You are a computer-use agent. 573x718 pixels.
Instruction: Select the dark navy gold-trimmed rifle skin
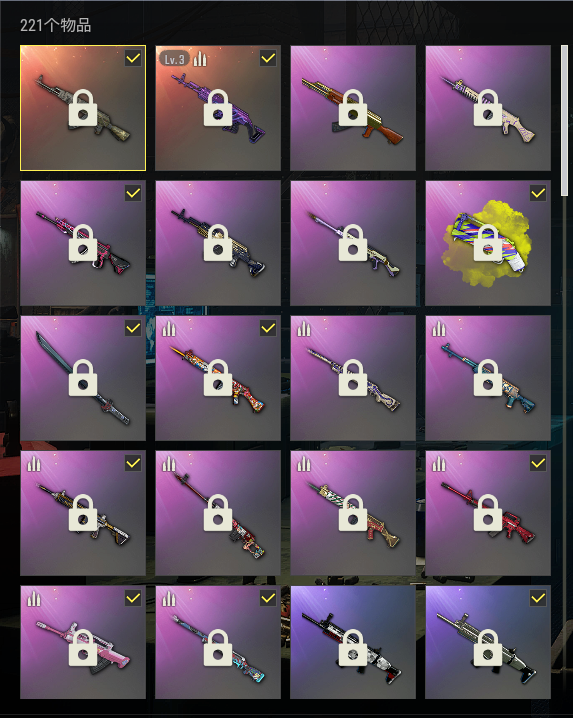click(x=218, y=243)
